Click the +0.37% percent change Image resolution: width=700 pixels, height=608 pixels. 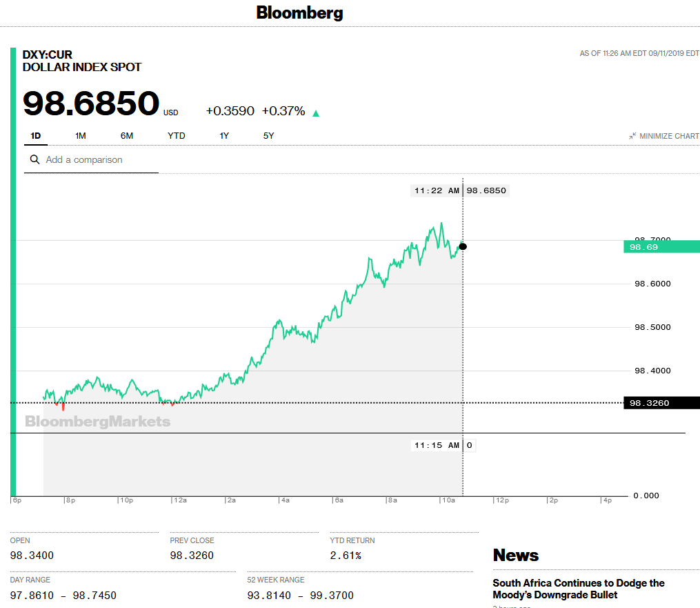[283, 111]
